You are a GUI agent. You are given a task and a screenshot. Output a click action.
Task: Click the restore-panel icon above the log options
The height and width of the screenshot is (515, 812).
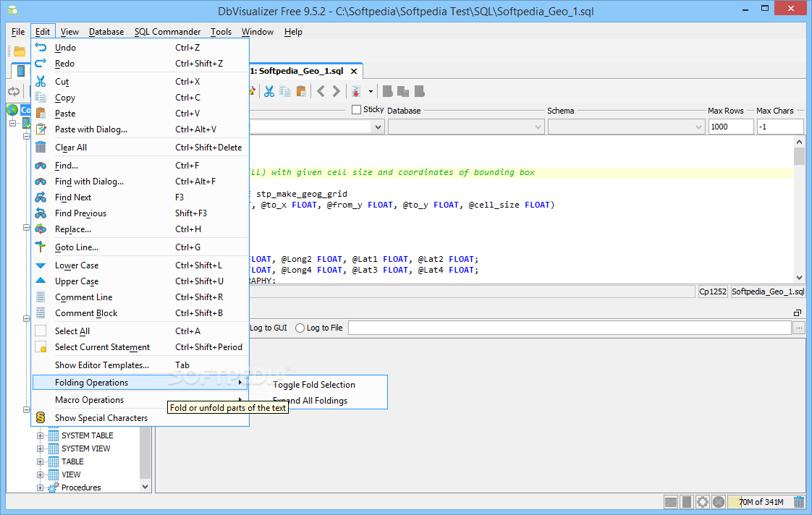(x=798, y=312)
